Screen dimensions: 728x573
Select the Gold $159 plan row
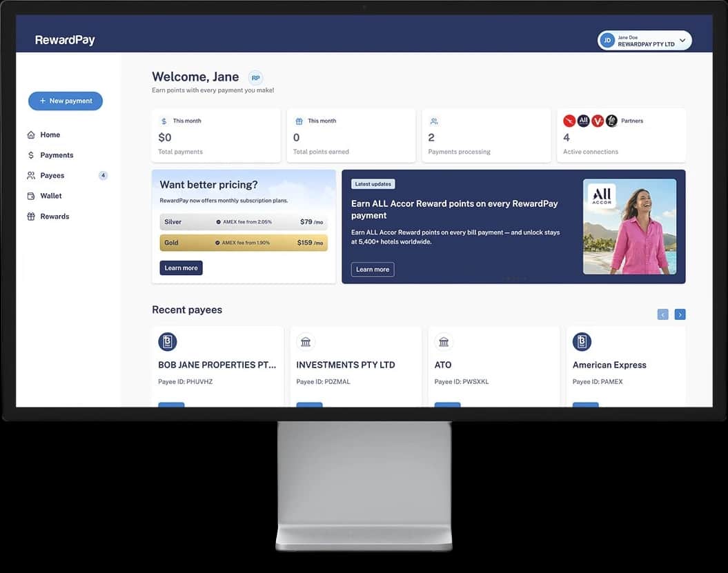pos(244,243)
